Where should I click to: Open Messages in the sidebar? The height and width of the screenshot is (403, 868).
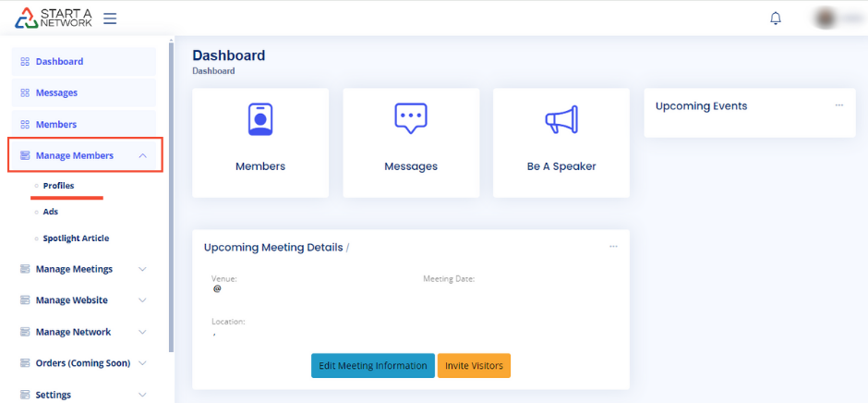(x=56, y=92)
